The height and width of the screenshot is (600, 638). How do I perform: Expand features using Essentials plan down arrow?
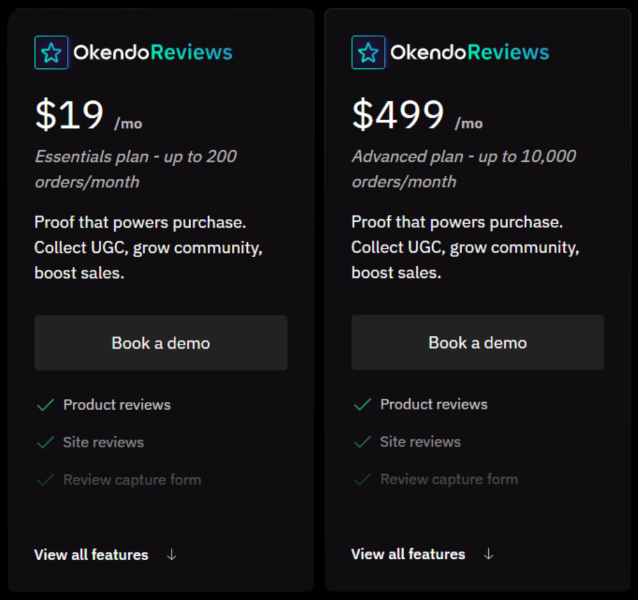pos(172,554)
